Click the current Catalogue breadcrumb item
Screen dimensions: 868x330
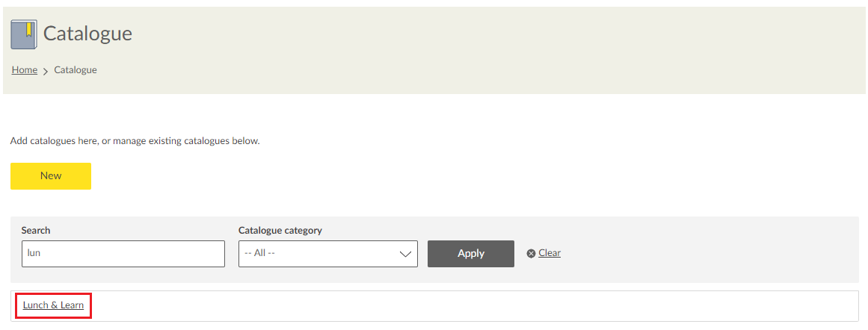(x=76, y=70)
